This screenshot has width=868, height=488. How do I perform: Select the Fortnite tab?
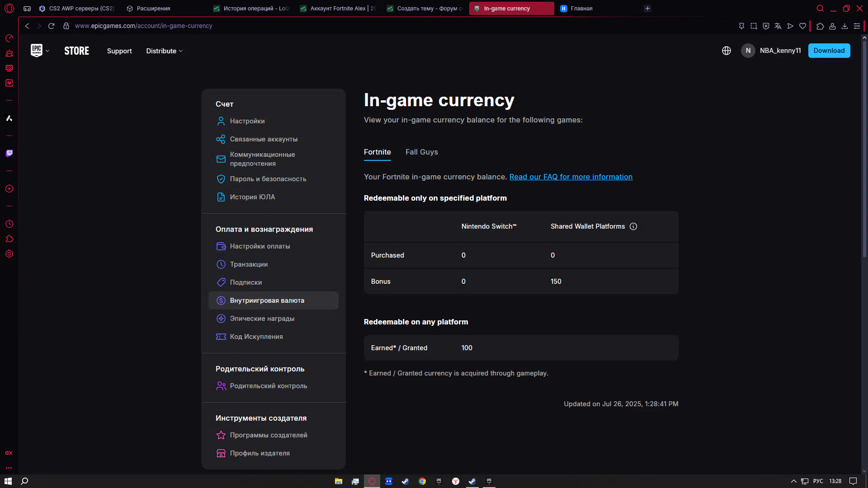pos(377,152)
